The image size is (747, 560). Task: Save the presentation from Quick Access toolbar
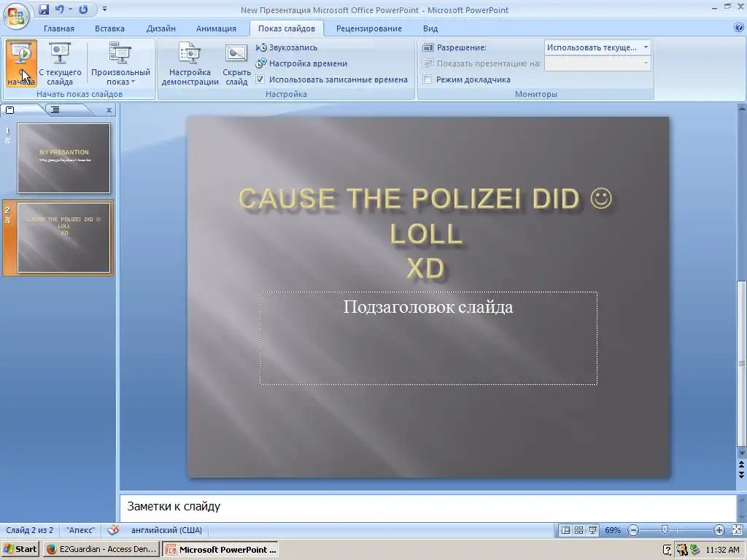(x=44, y=9)
